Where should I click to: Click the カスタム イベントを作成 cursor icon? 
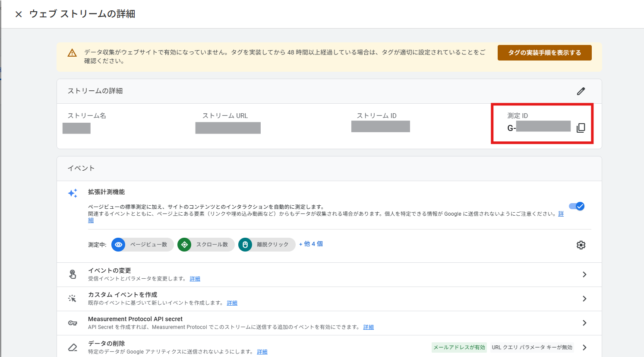coord(73,299)
